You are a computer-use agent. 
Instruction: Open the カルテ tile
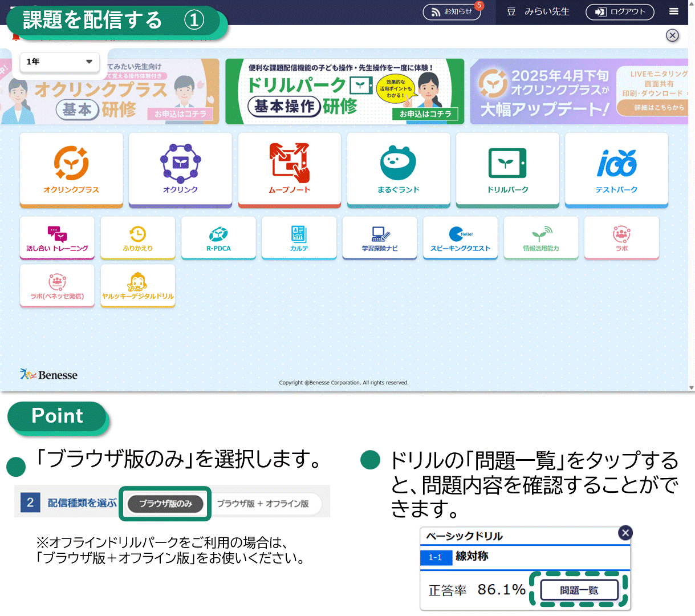click(x=299, y=238)
